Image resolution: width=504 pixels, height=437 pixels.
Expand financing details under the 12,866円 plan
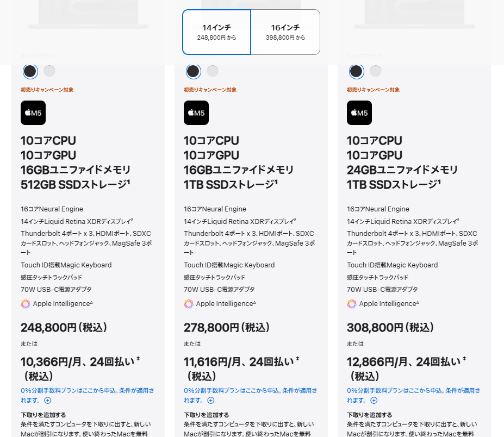coord(374,401)
